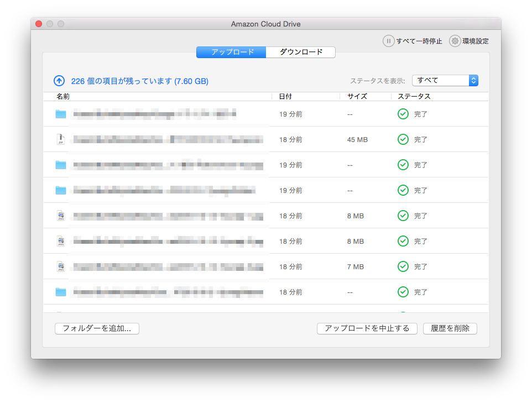
Task: Click 18 分前 date in the 7 MB row
Action: coord(291,266)
